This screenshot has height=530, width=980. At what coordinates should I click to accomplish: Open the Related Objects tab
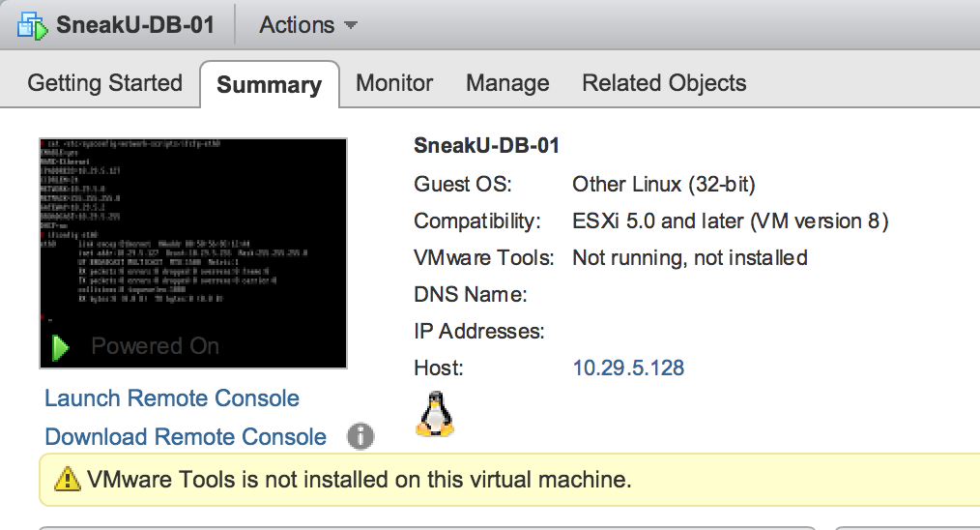point(664,82)
